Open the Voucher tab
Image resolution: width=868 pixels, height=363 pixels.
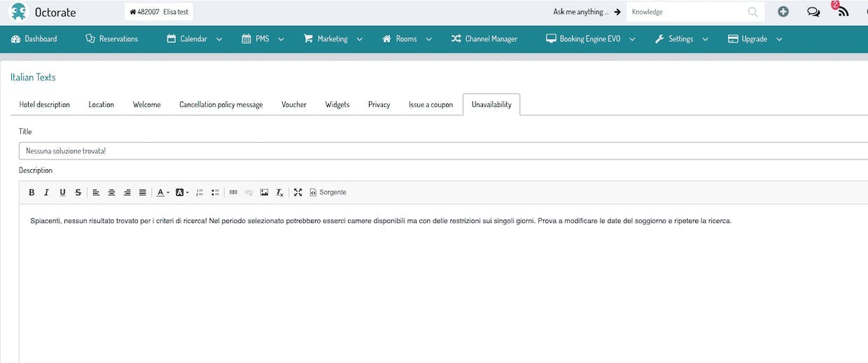pos(294,104)
